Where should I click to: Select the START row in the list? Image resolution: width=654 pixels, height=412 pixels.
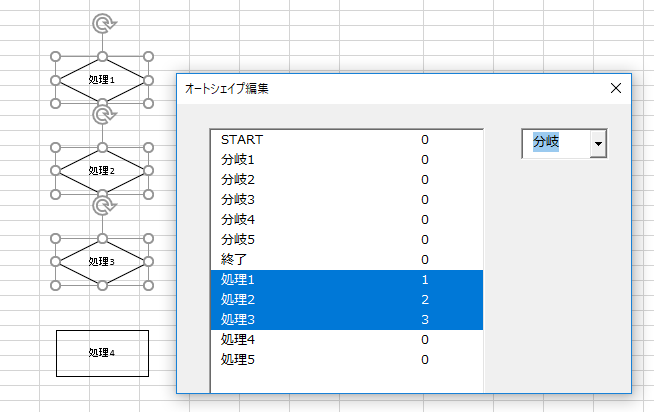[347, 140]
